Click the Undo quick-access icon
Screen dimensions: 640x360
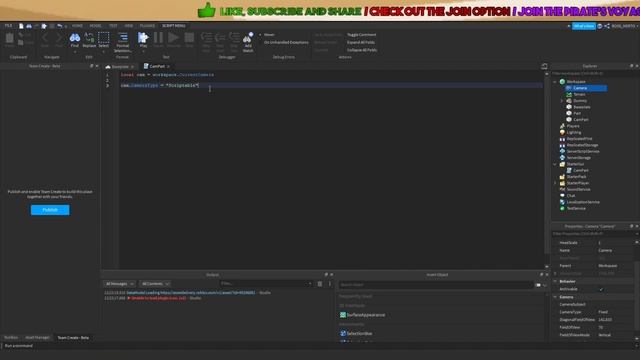[60, 26]
